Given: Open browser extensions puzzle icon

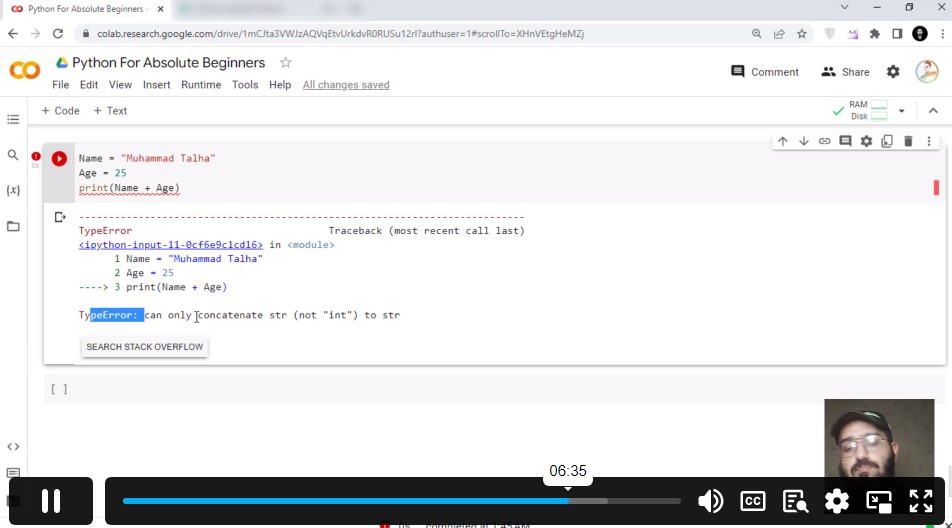Looking at the screenshot, I should tap(875, 34).
